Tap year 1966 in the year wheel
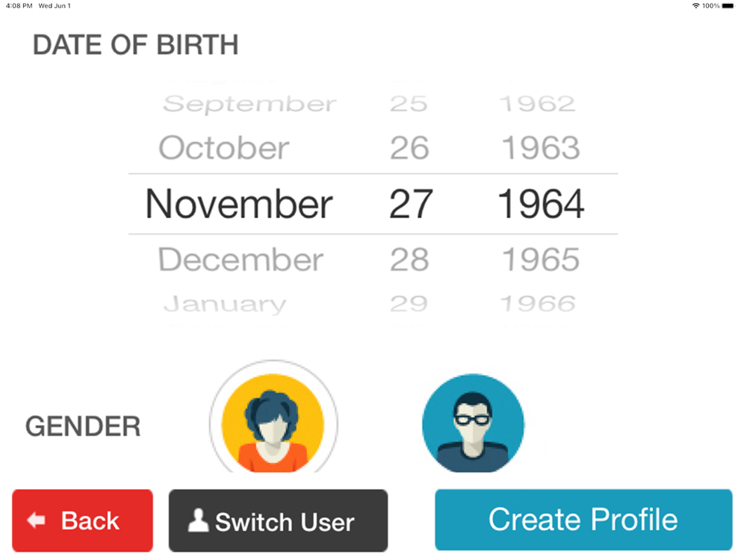The height and width of the screenshot is (560, 747). 538,304
